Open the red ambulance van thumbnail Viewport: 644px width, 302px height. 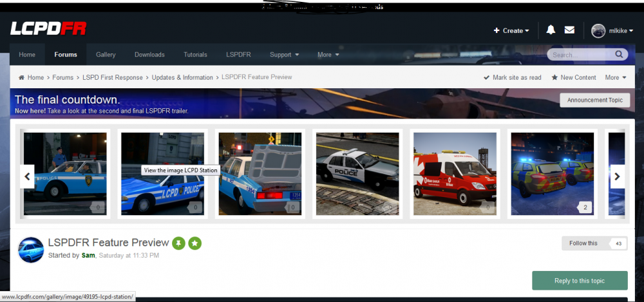pos(455,174)
